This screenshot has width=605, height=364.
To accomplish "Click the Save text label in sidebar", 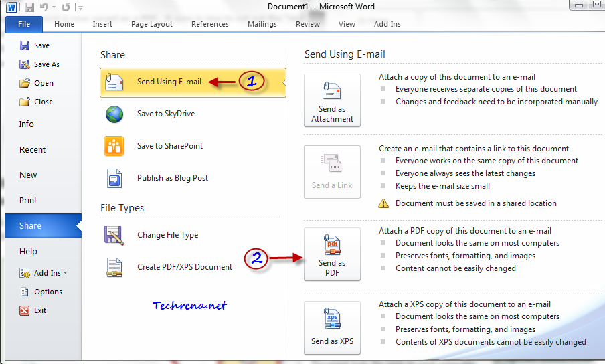I will pyautogui.click(x=41, y=45).
